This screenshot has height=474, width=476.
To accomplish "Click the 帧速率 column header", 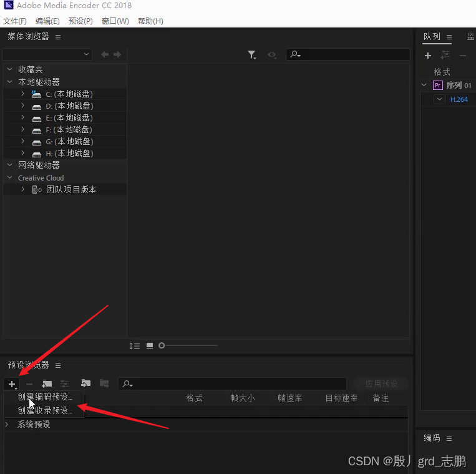I will click(x=290, y=398).
